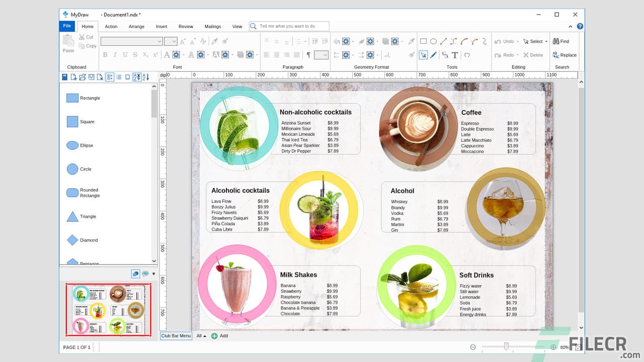Open the All pages filter dropdown
The height and width of the screenshot is (362, 644).
[x=201, y=336]
